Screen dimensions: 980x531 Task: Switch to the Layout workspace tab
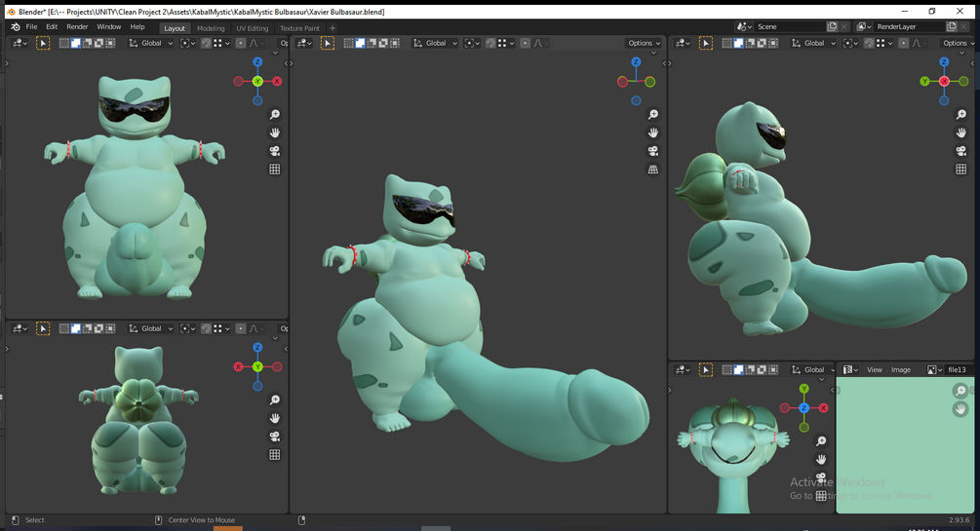[x=175, y=28]
